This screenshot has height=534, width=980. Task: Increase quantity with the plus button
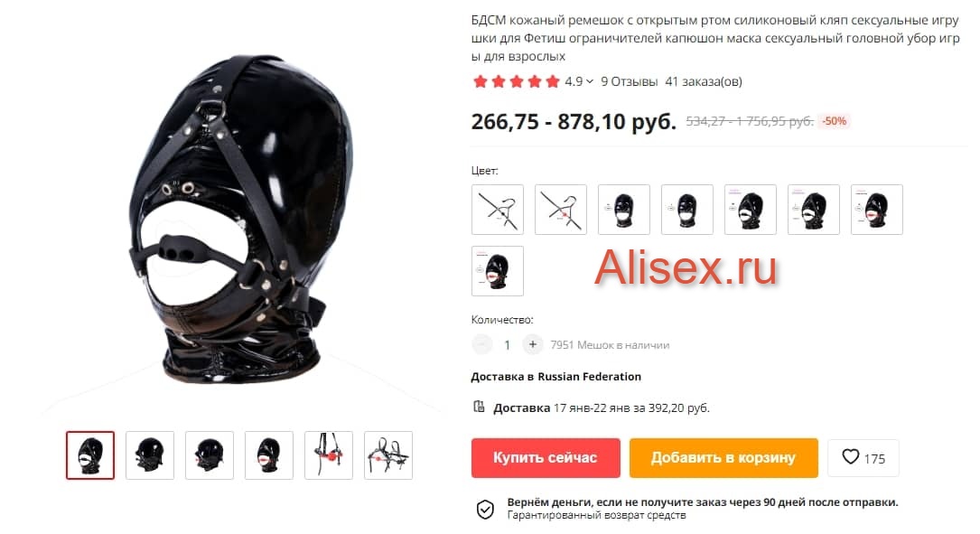click(x=533, y=344)
